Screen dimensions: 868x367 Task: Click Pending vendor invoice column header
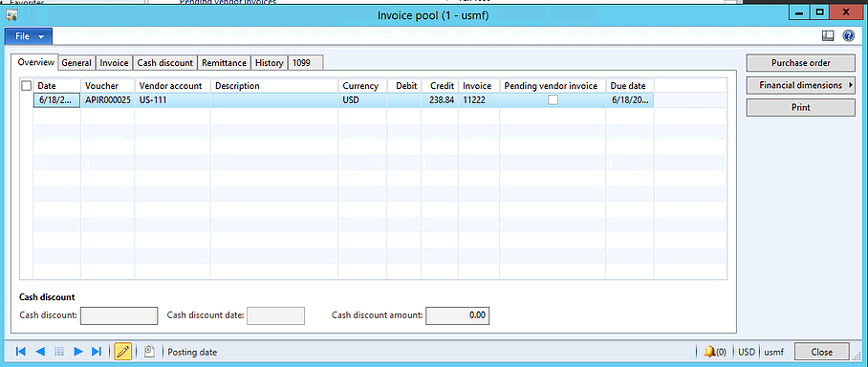(x=553, y=86)
